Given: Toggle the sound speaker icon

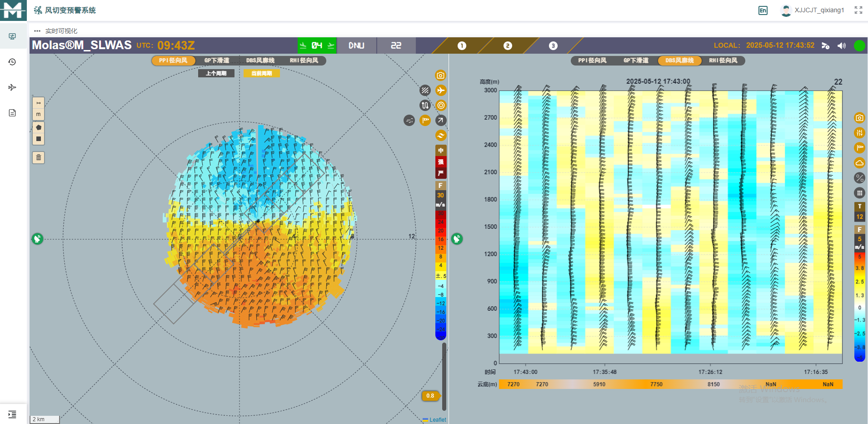Looking at the screenshot, I should click(842, 45).
